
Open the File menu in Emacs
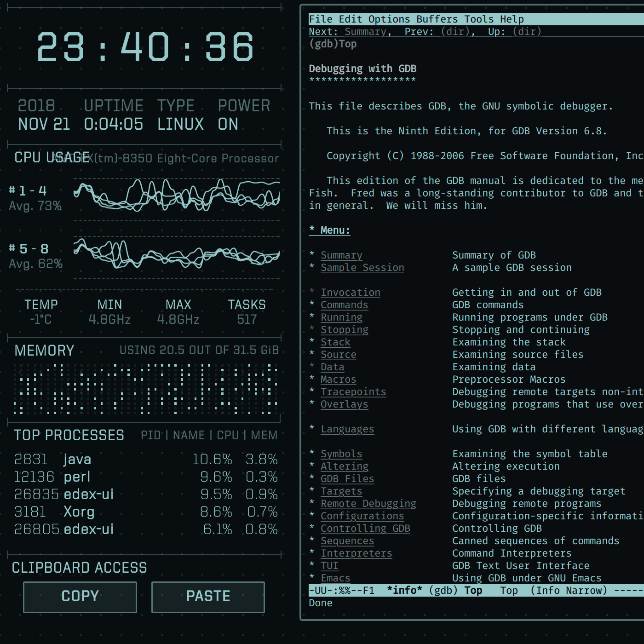(321, 19)
